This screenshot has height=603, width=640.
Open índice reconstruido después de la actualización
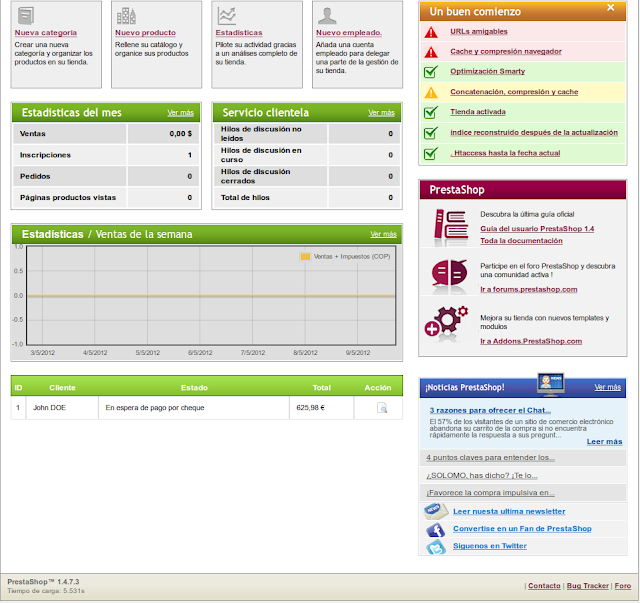(534, 133)
